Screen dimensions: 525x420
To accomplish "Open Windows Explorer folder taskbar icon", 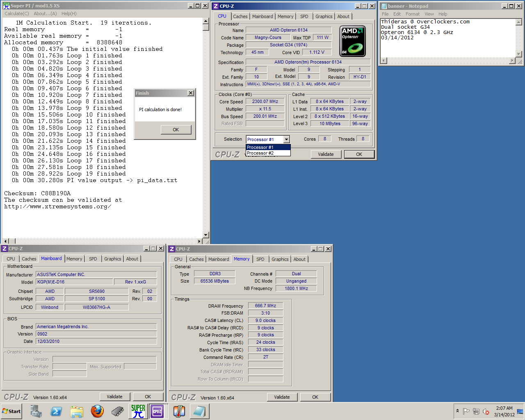I will [77, 411].
